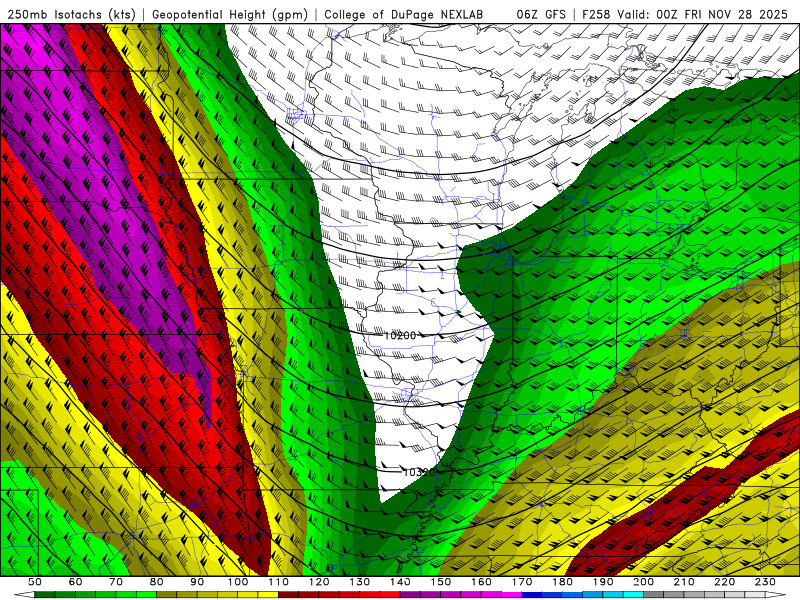This screenshot has width=800, height=600.
Task: Click the 'Valid: 00Z FRI NOV 28 2025' text
Action: click(703, 14)
